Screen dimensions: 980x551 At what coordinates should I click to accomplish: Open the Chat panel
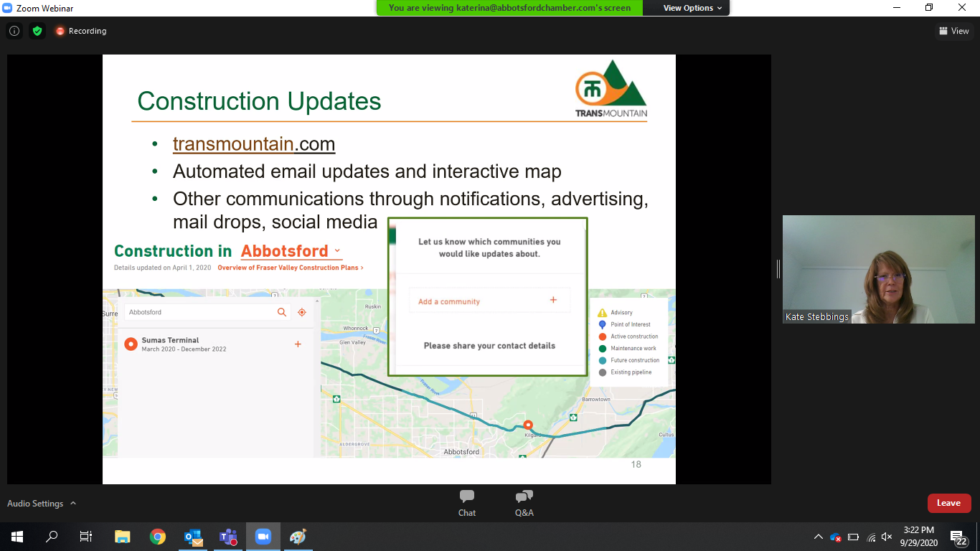click(x=467, y=503)
